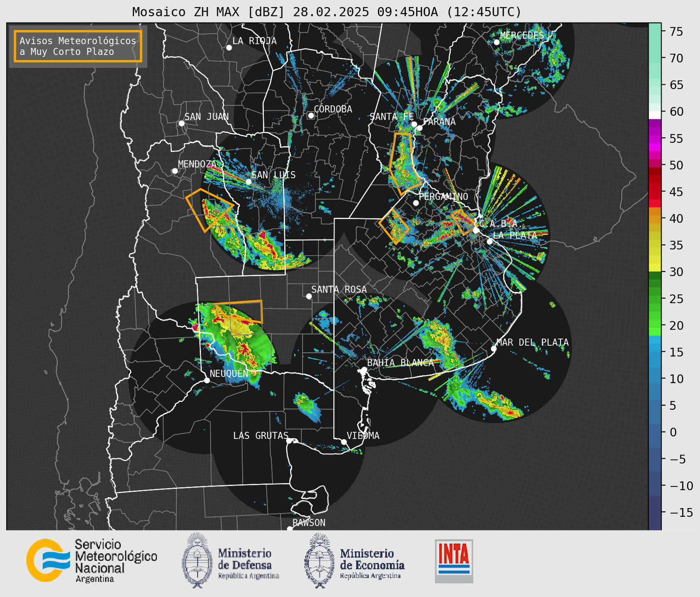The height and width of the screenshot is (597, 700).
Task: Click the RAWSON city label
Action: tap(309, 523)
